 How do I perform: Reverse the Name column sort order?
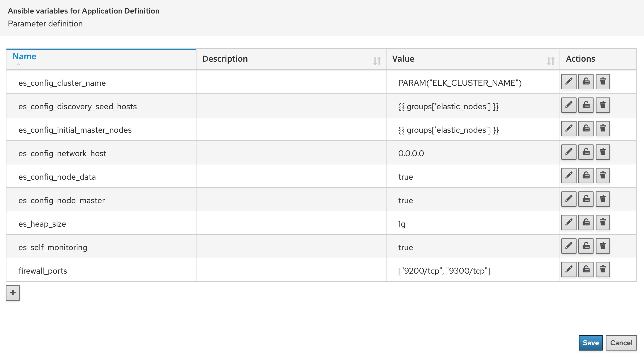(25, 56)
